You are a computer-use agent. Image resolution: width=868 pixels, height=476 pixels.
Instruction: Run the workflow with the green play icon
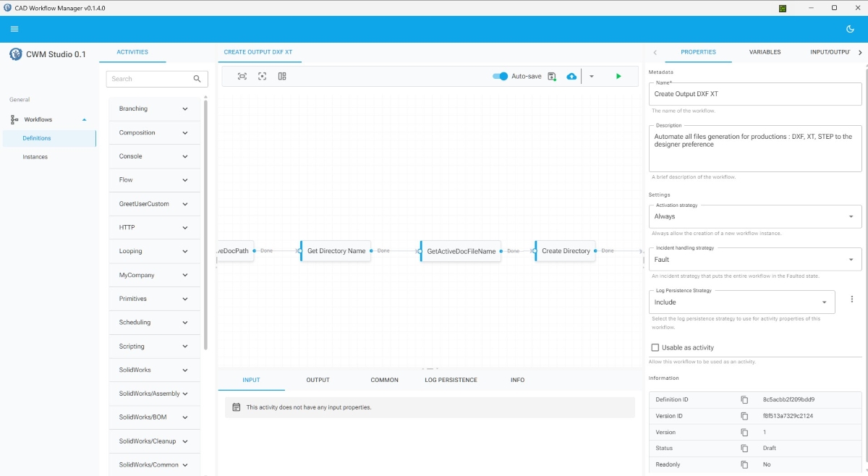click(x=617, y=75)
